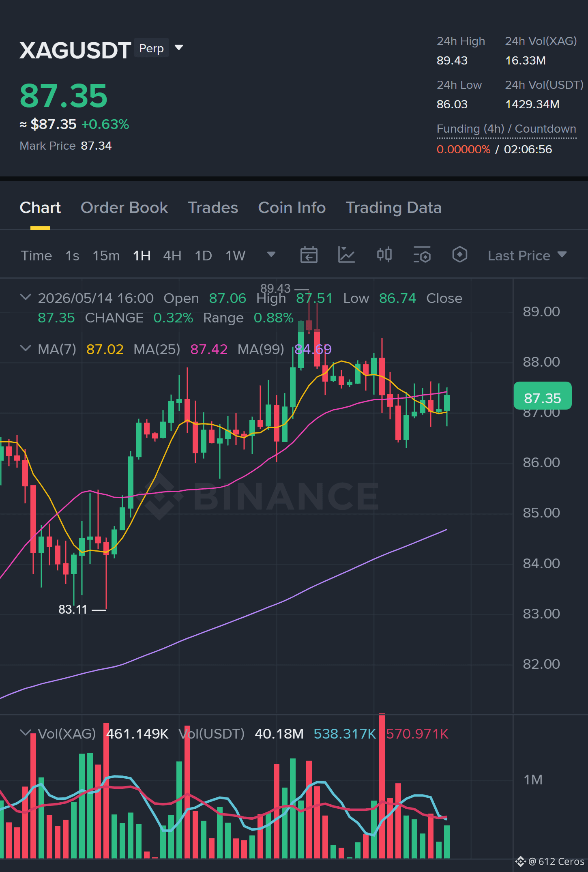588x872 pixels.
Task: Open Funding (4h) / Countdown details
Action: pyautogui.click(x=506, y=129)
